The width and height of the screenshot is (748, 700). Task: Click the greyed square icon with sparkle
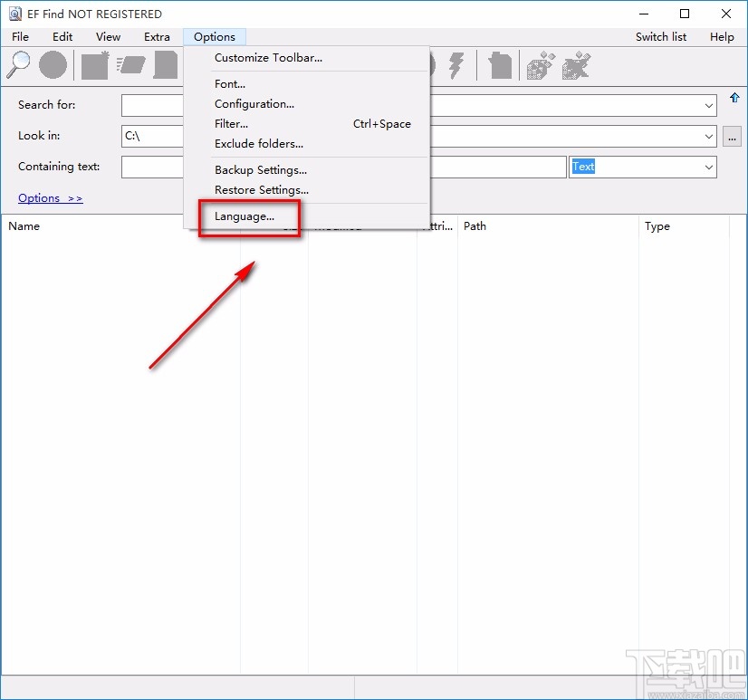pos(95,65)
